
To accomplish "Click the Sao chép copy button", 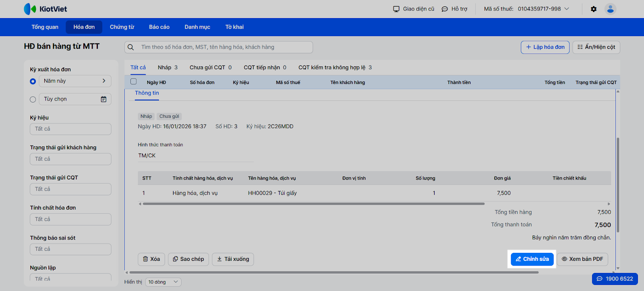I will (x=188, y=259).
